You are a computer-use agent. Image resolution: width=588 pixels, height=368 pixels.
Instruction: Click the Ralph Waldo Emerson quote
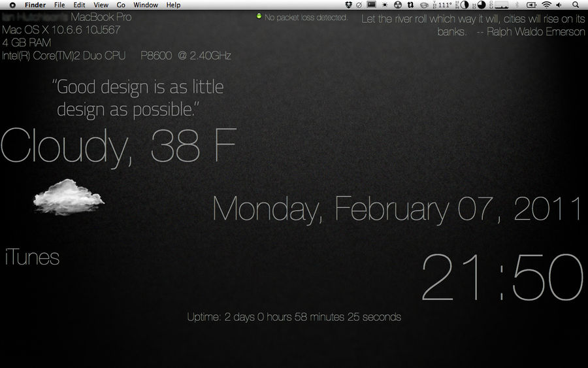click(473, 25)
